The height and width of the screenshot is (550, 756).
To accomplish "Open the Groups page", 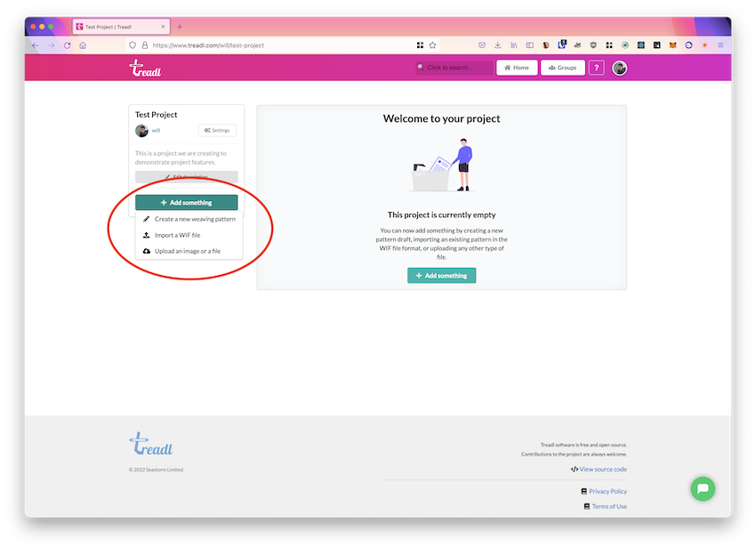I will 563,68.
